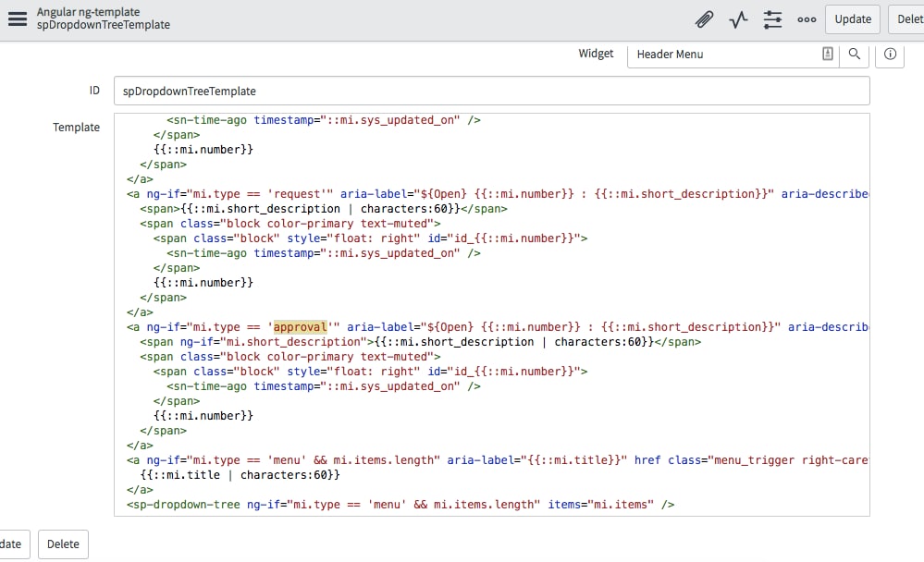The width and height of the screenshot is (924, 562).
Task: Open the activity stream icon in the header
Action: 738,18
